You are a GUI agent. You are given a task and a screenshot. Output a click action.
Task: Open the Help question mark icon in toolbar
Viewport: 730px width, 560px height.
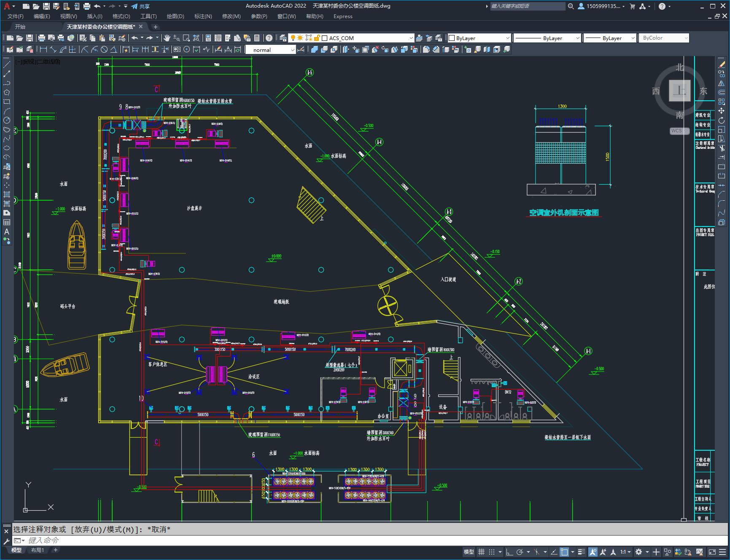(269, 38)
